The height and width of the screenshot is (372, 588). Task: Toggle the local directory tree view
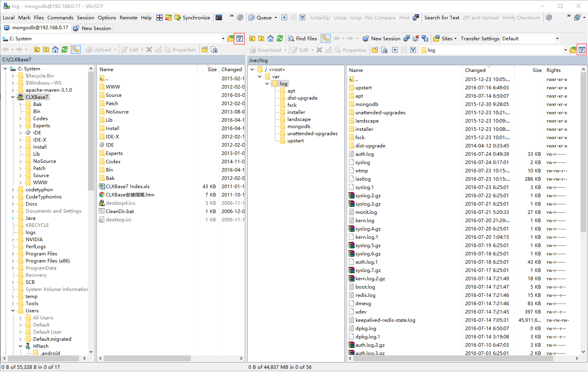[x=76, y=50]
